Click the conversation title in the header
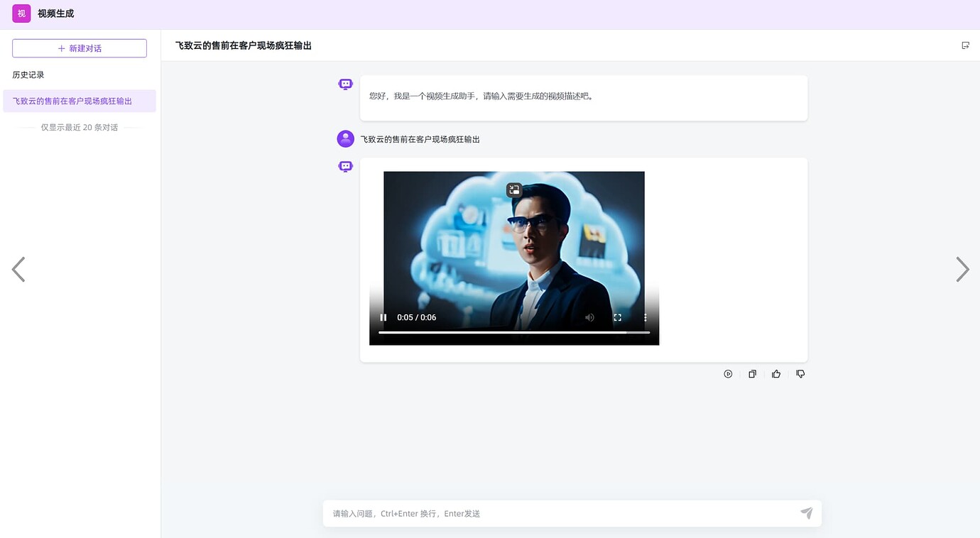The image size is (980, 538). 244,45
